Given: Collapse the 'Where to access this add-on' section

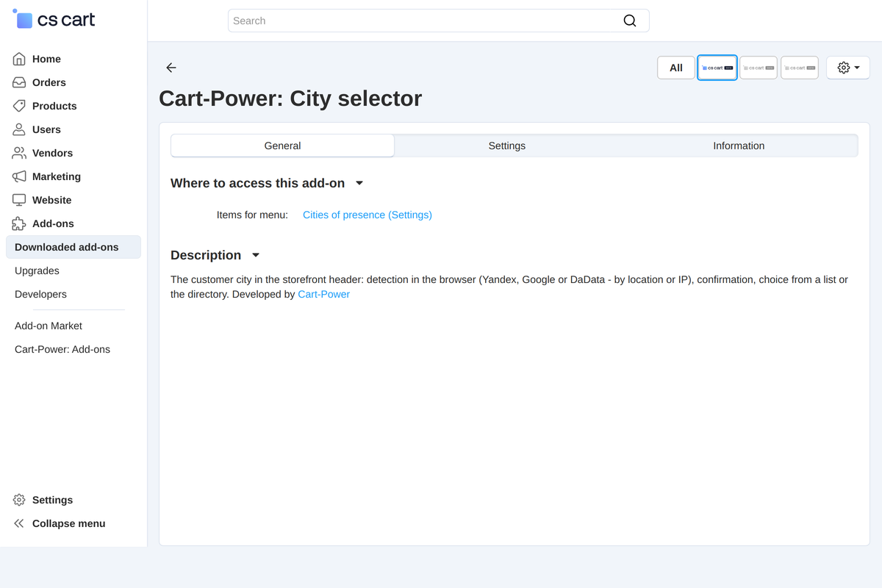Looking at the screenshot, I should coord(359,183).
